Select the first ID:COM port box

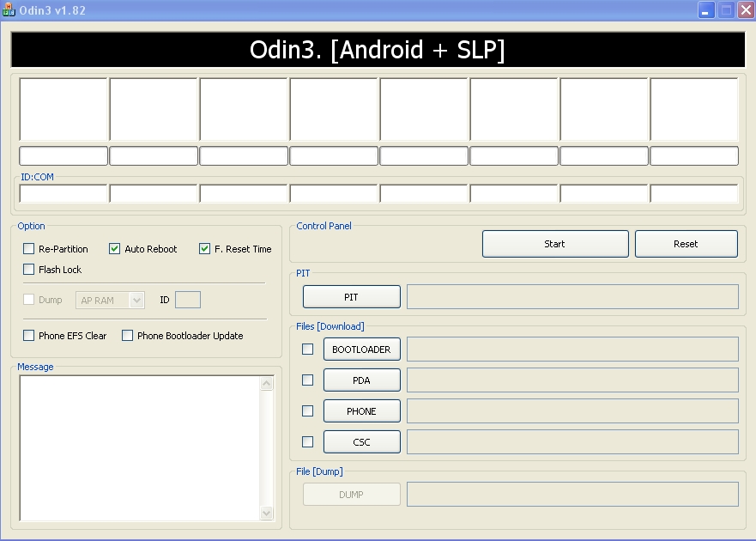click(x=63, y=193)
